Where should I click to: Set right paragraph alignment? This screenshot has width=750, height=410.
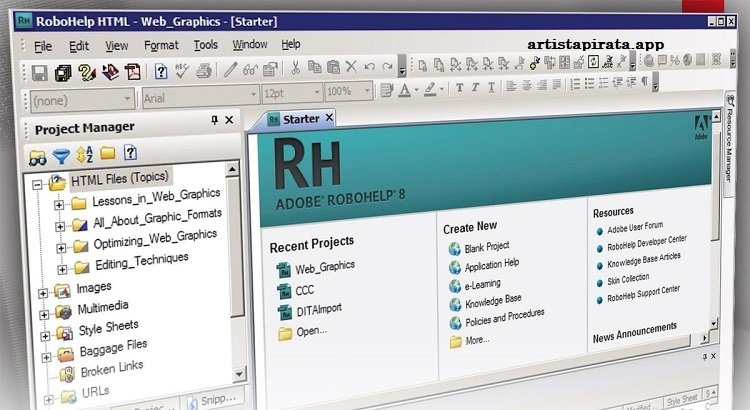point(542,85)
